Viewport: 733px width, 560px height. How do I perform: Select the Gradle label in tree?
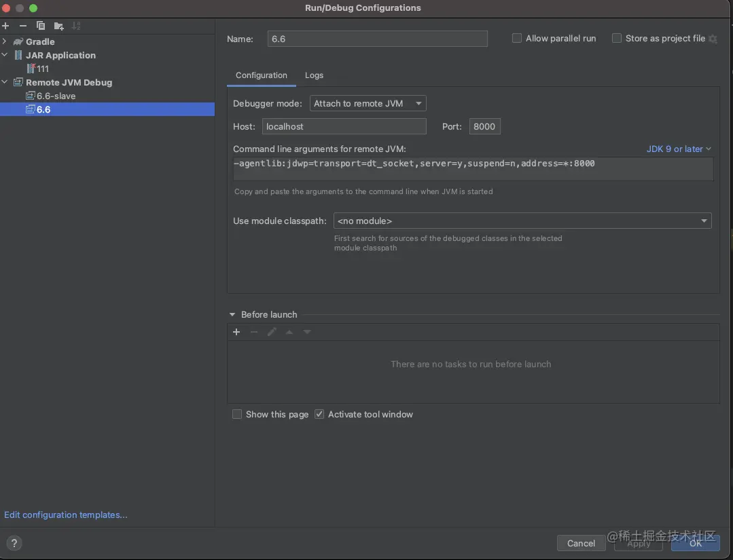click(x=40, y=41)
